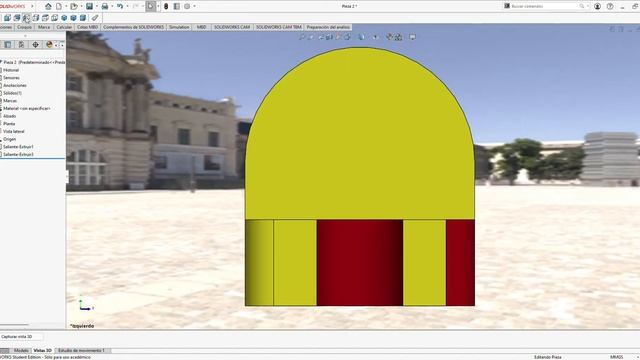Save the part with the Save icon

tap(89, 6)
